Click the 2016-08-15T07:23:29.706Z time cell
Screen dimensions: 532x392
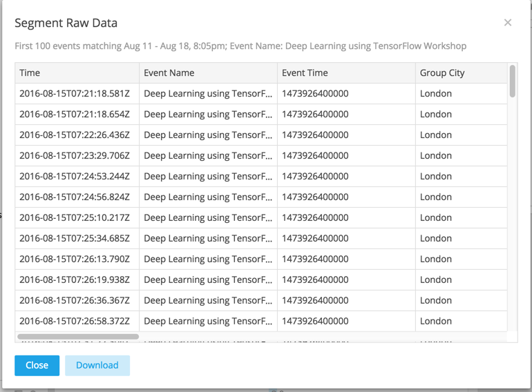77,156
